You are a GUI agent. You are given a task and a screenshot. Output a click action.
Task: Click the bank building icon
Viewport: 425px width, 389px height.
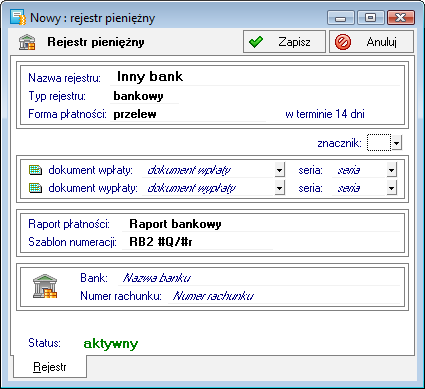45,286
